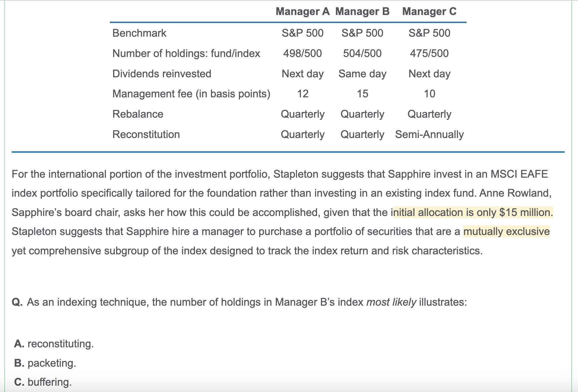Click the Manager C column header
The image size is (578, 392).
tap(429, 12)
